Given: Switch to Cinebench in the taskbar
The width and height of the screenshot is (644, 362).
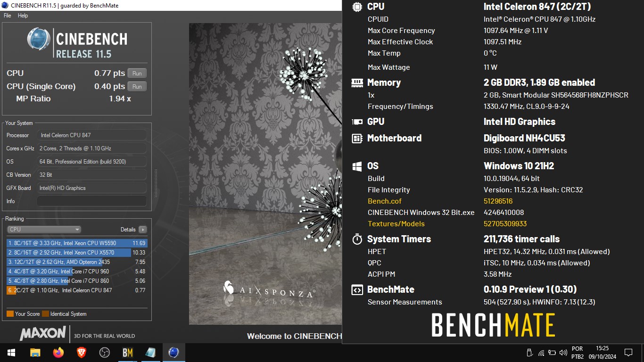Looking at the screenshot, I should pyautogui.click(x=174, y=353).
